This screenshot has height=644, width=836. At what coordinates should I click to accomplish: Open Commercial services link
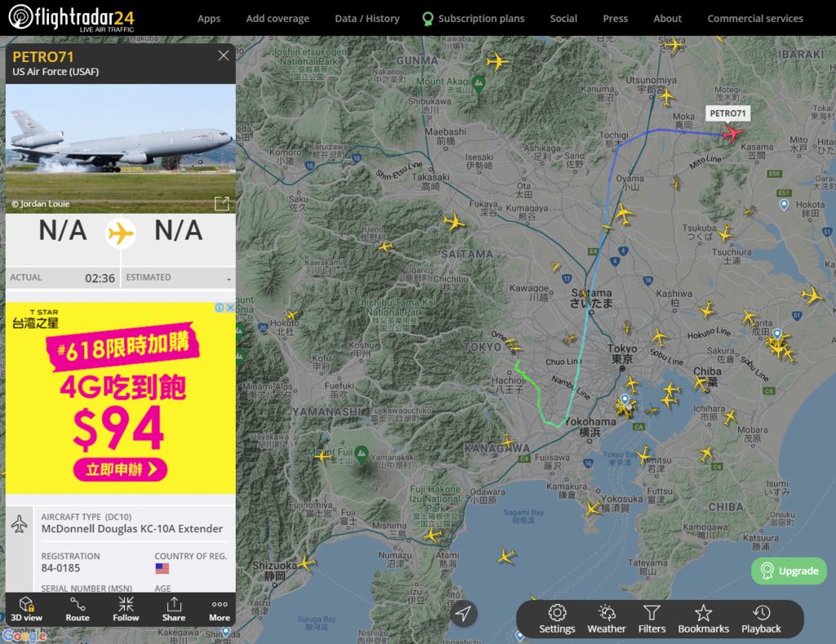755,19
